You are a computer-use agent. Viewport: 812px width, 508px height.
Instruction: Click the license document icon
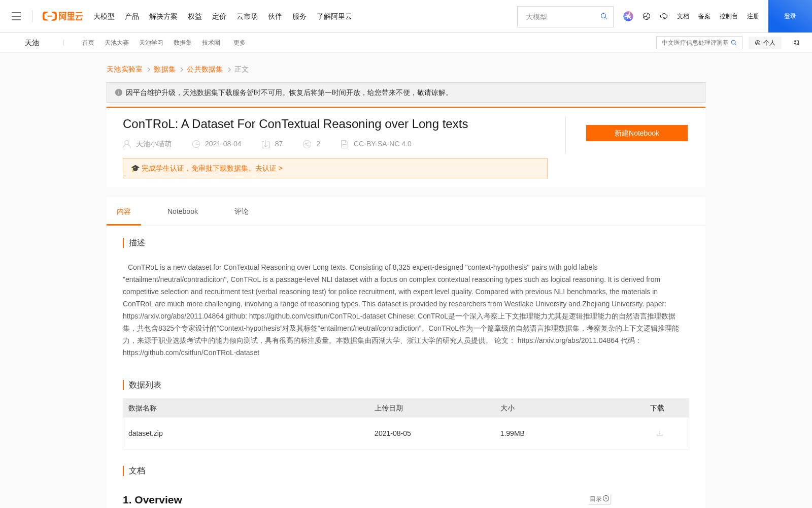(345, 144)
